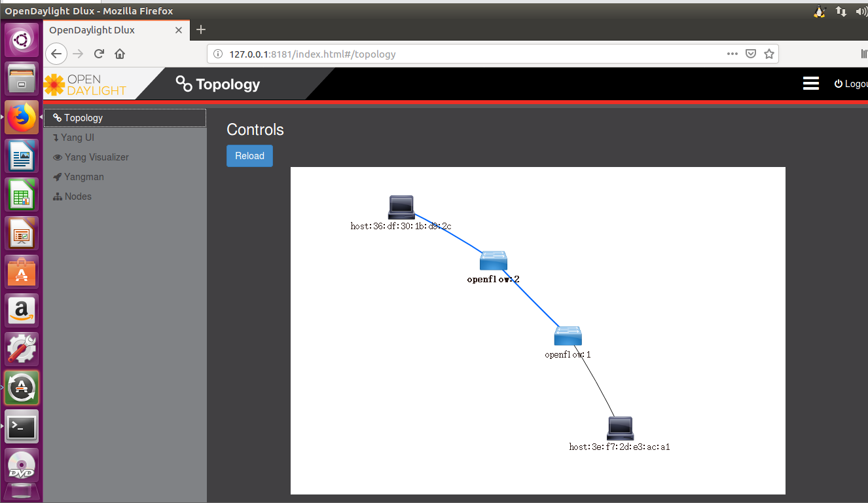Viewport: 868px width, 503px height.
Task: Select host 3e:f7:2d:e3:ac:a1 computer icon
Action: [x=620, y=428]
